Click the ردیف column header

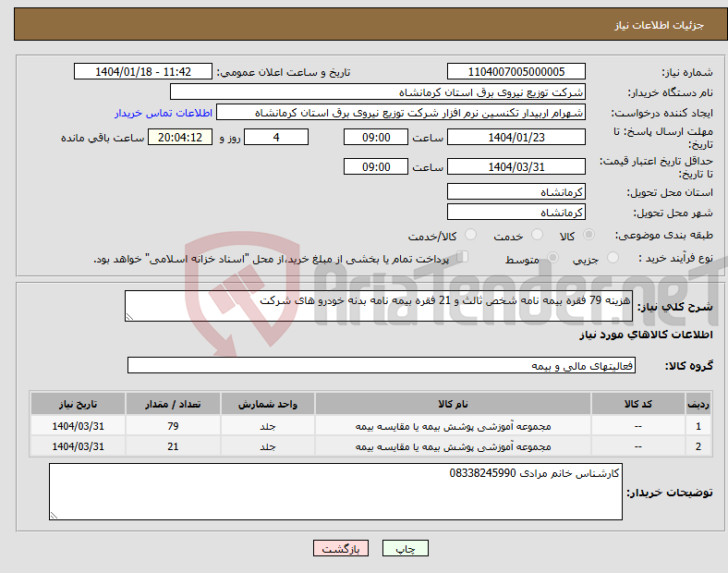click(x=698, y=404)
